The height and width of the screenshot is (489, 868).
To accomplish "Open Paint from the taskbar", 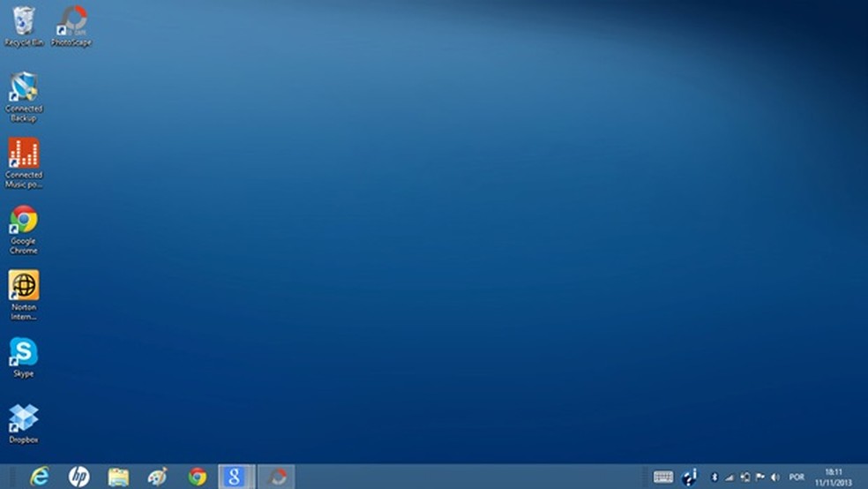I will tap(158, 477).
